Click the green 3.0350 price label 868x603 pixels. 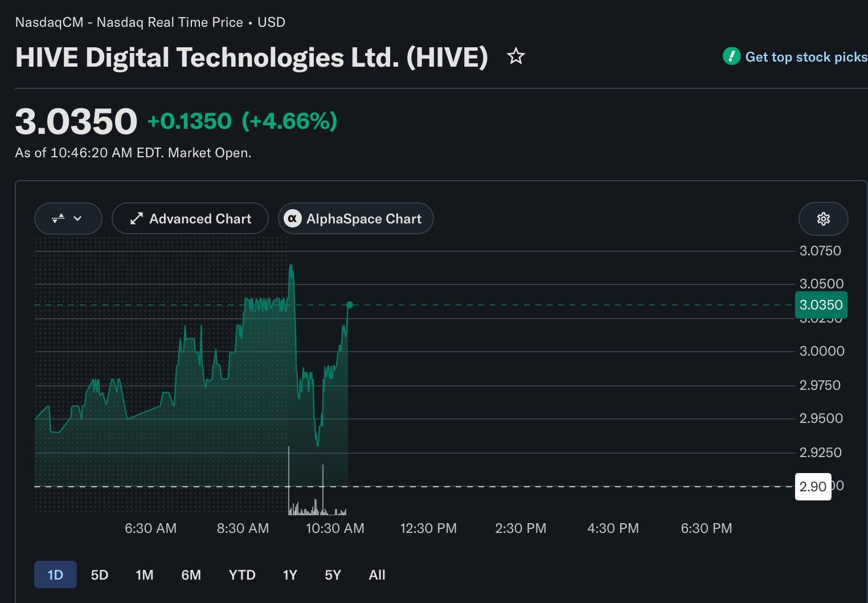pyautogui.click(x=821, y=305)
